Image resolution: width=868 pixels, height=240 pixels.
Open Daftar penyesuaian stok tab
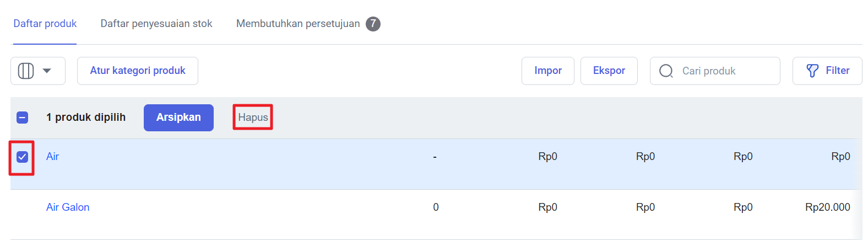pos(156,24)
